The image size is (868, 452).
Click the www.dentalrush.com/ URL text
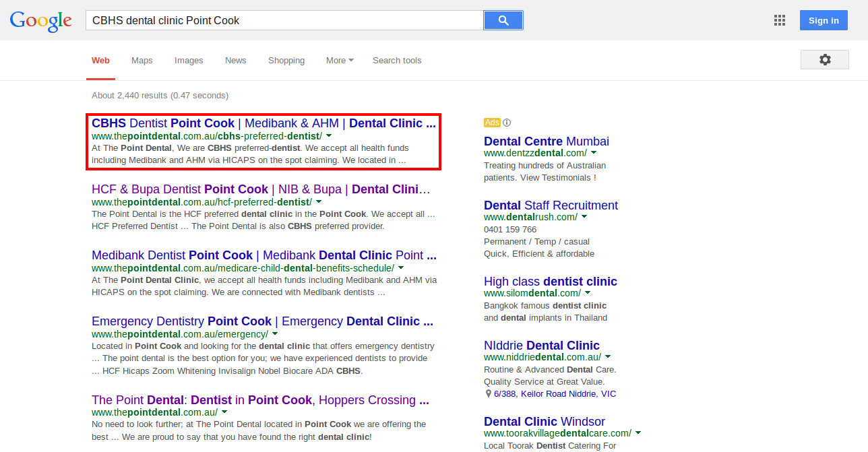tap(530, 218)
